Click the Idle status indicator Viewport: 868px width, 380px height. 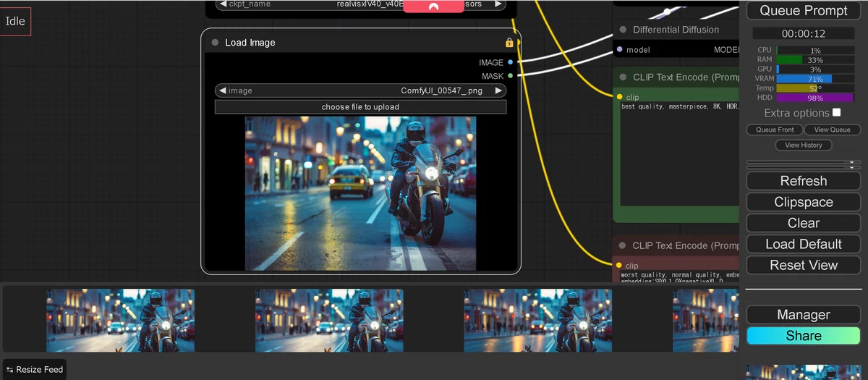15,21
